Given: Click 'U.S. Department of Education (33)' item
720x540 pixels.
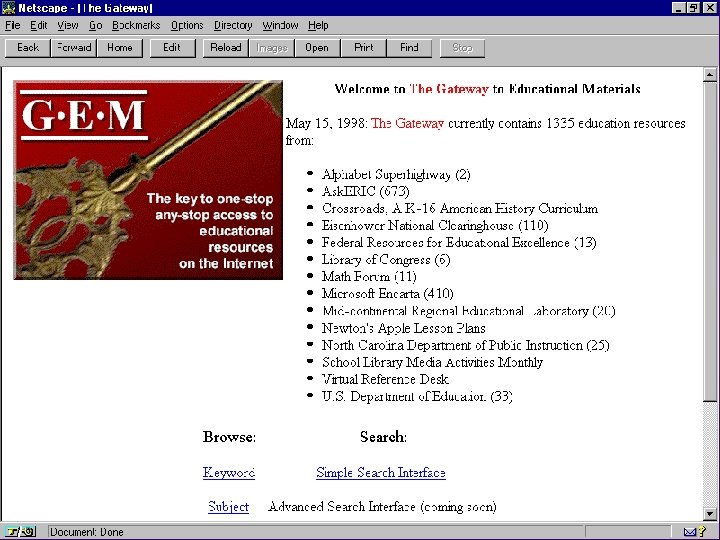Looking at the screenshot, I should (x=417, y=396).
